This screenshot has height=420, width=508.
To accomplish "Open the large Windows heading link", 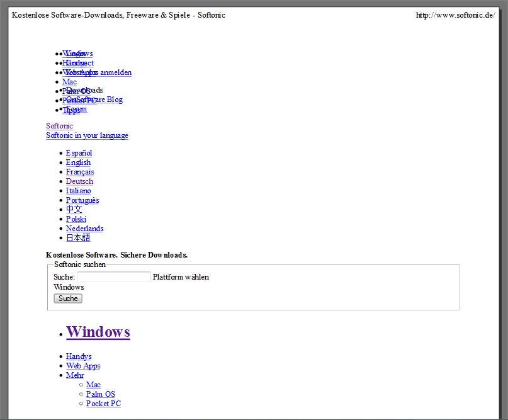I will tap(98, 332).
